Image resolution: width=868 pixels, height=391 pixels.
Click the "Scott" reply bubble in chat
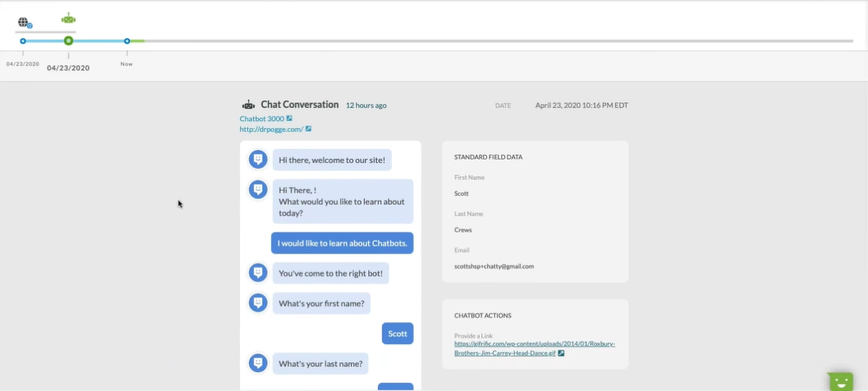[x=397, y=333]
